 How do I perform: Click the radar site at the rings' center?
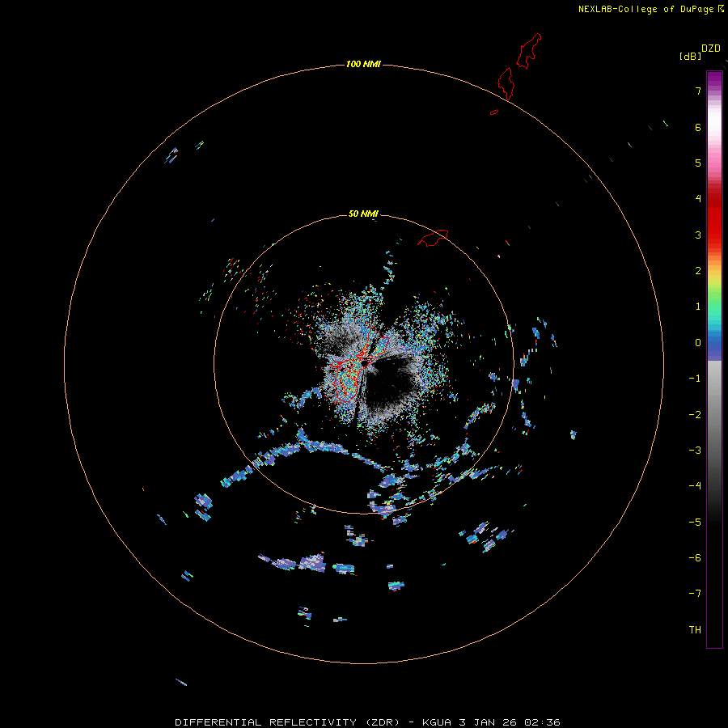(365, 363)
